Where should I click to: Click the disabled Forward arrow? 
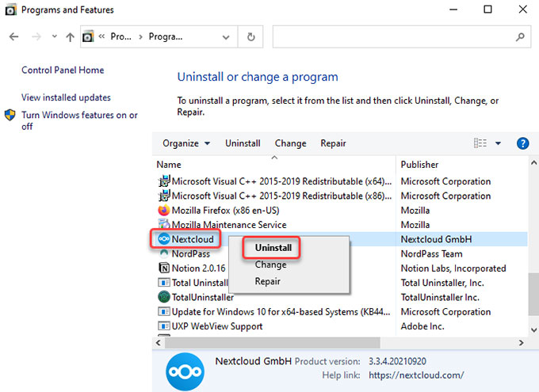click(36, 36)
